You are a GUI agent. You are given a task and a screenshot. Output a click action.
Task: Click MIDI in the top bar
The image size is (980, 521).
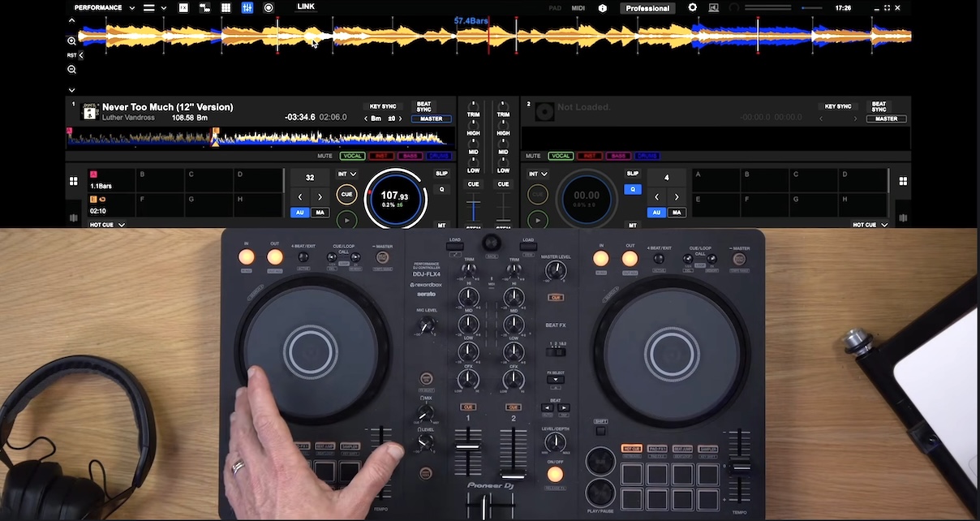click(x=578, y=7)
